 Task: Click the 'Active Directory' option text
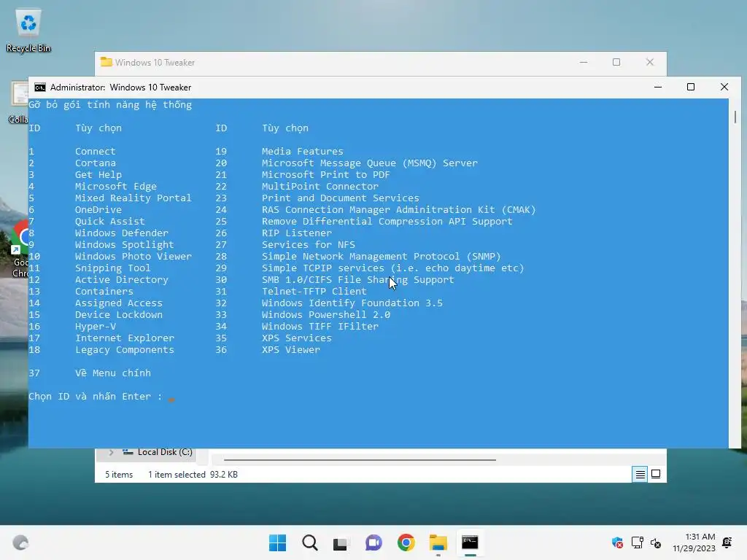coord(122,280)
